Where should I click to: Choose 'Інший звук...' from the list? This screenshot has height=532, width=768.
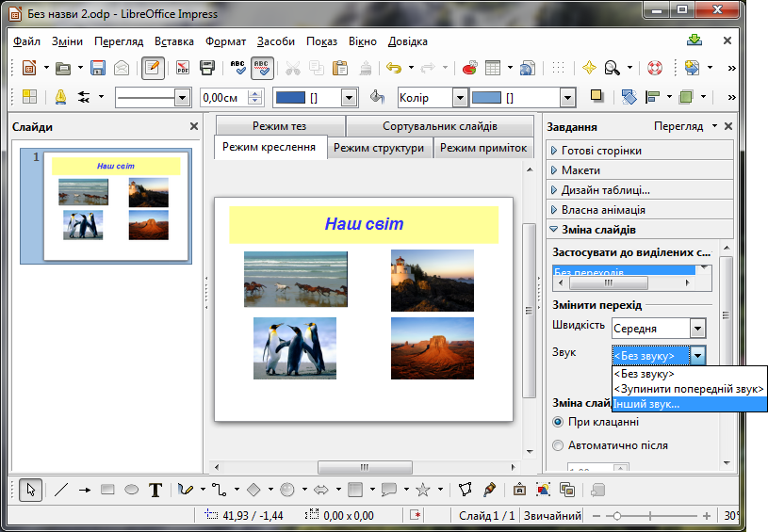point(690,404)
